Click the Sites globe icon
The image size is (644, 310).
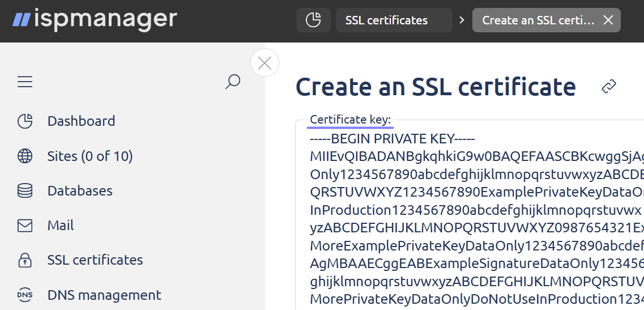click(x=25, y=156)
